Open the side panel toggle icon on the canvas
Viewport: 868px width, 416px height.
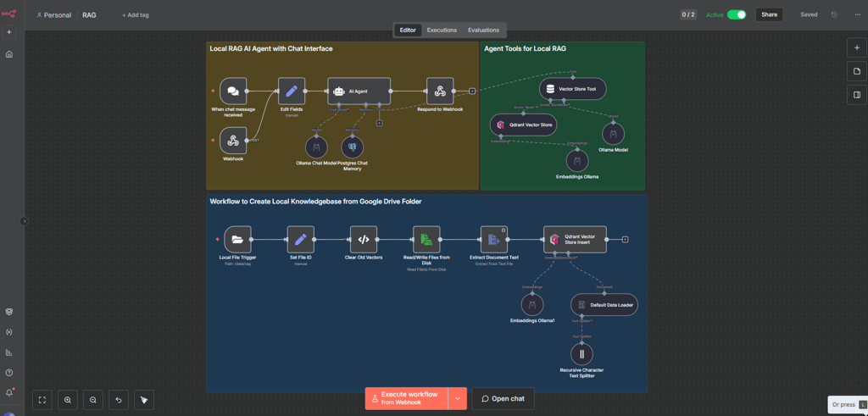point(857,95)
